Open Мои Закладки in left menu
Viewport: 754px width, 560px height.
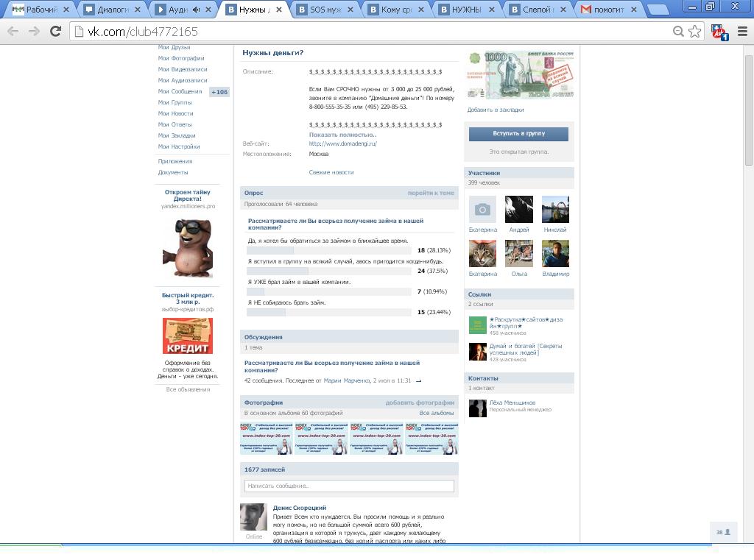pos(177,135)
